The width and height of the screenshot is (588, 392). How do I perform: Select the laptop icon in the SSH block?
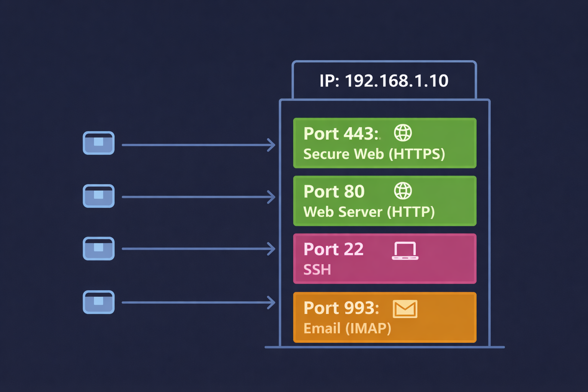[x=405, y=251]
